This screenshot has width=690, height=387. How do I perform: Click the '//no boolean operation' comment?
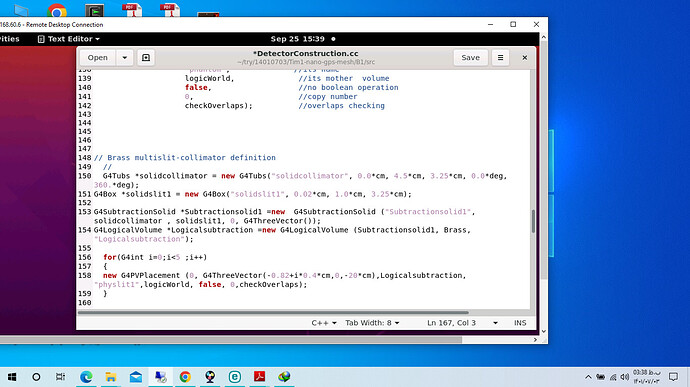tap(348, 88)
